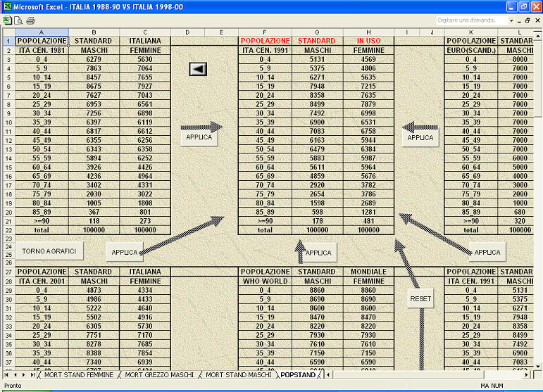Select cell with value 481

point(368,221)
